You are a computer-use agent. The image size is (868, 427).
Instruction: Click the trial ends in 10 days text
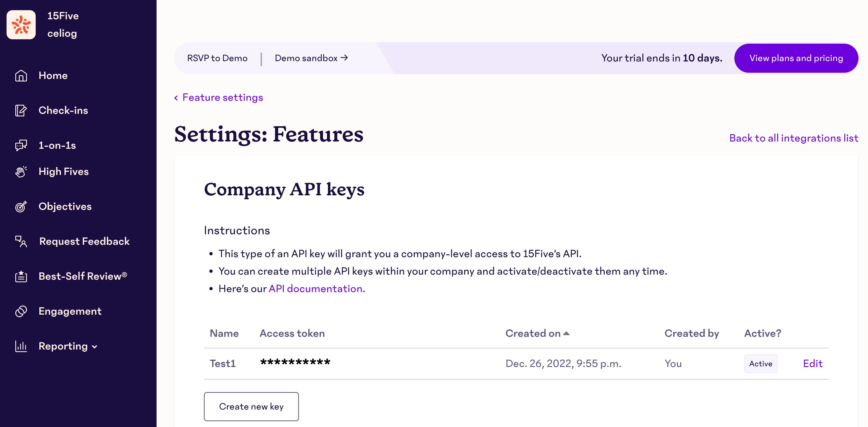662,58
